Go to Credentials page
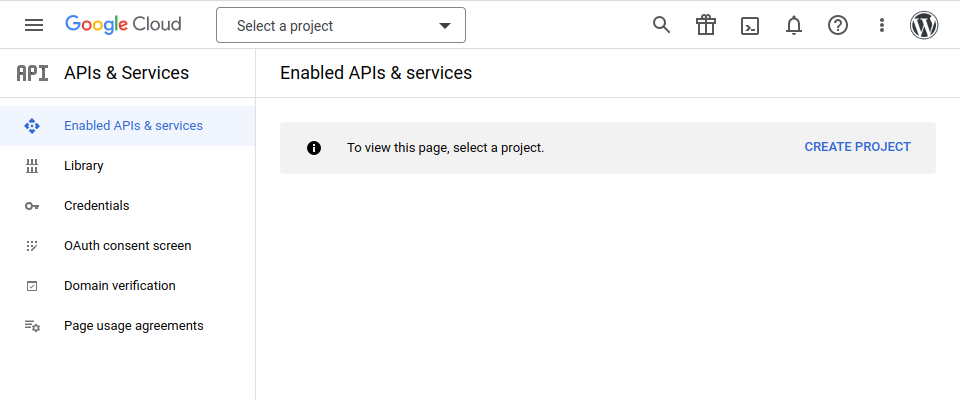 tap(96, 206)
